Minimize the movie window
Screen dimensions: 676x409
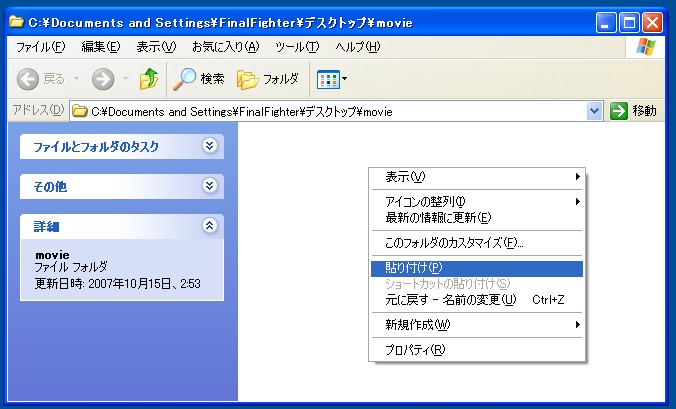click(606, 22)
